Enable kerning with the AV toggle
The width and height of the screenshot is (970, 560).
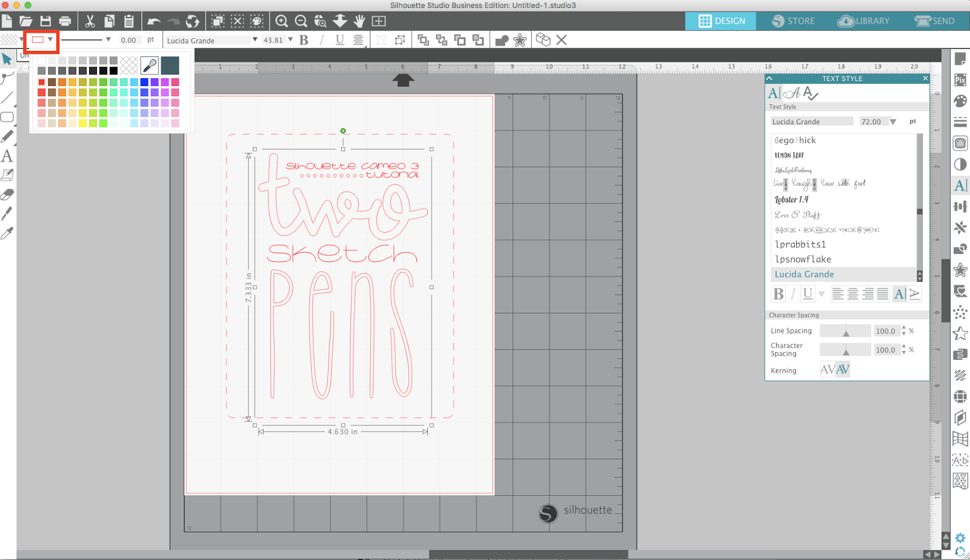pyautogui.click(x=843, y=369)
